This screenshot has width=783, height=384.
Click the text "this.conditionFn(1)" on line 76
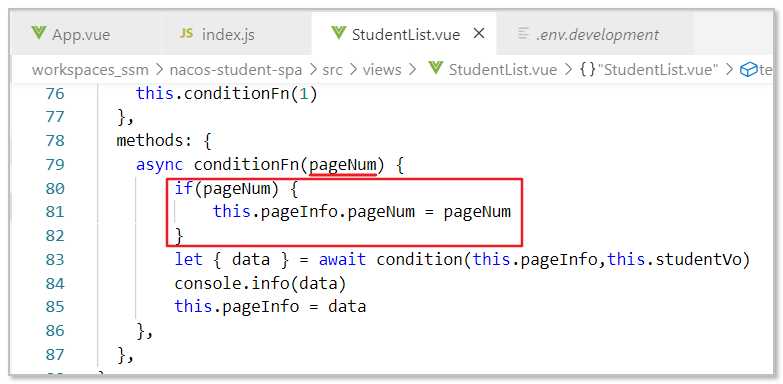tap(227, 93)
